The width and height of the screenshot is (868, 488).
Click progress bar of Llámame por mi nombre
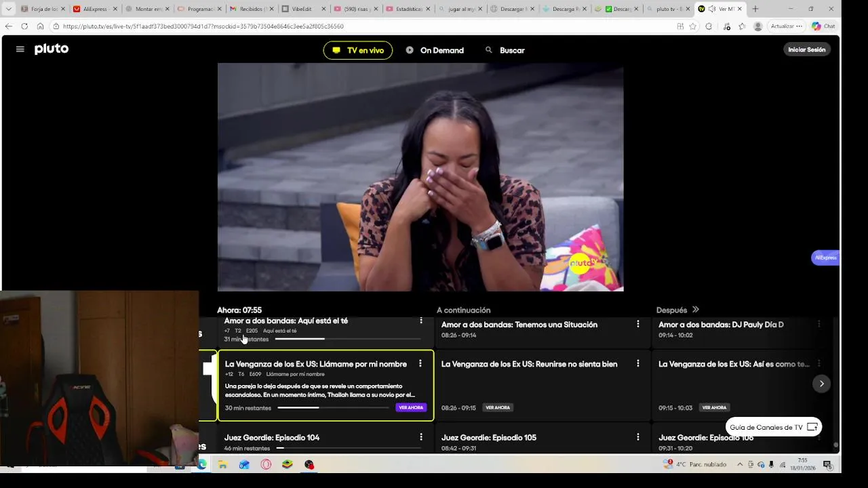click(x=333, y=407)
